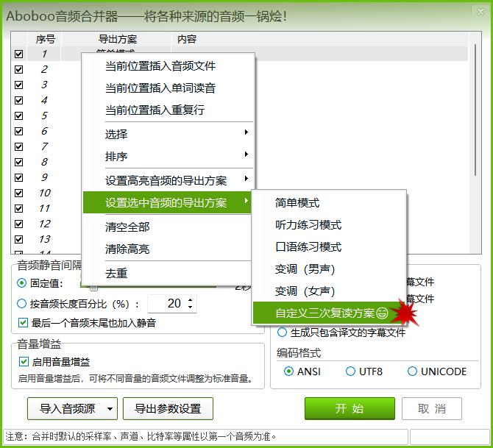Click 清空全部 in context menu
Viewport: 493px width, 448px height.
[168, 227]
